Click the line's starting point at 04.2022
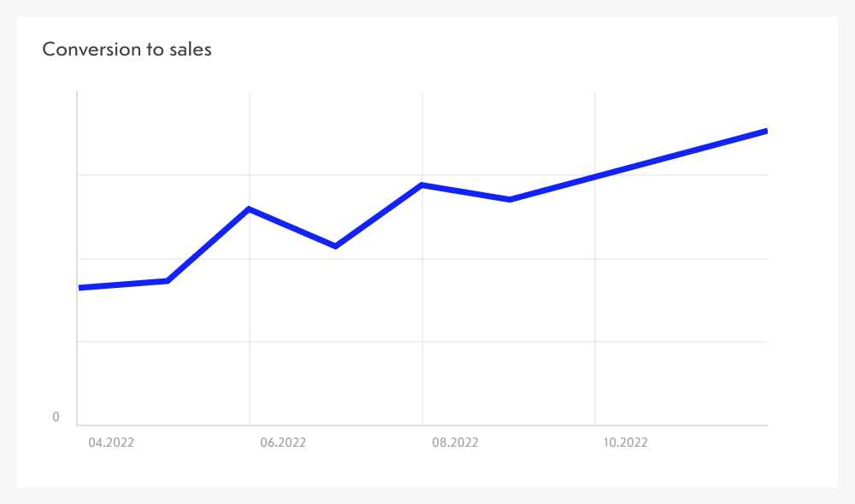Viewport: 855px width, 504px height. click(80, 288)
